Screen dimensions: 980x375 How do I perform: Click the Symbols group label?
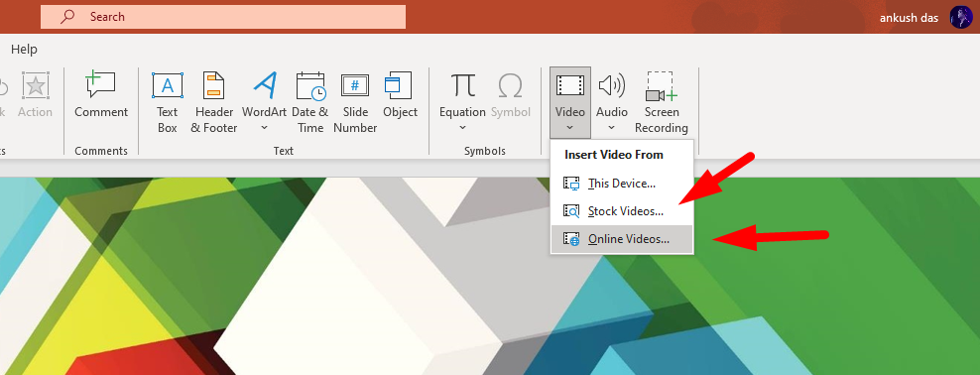[x=485, y=151]
